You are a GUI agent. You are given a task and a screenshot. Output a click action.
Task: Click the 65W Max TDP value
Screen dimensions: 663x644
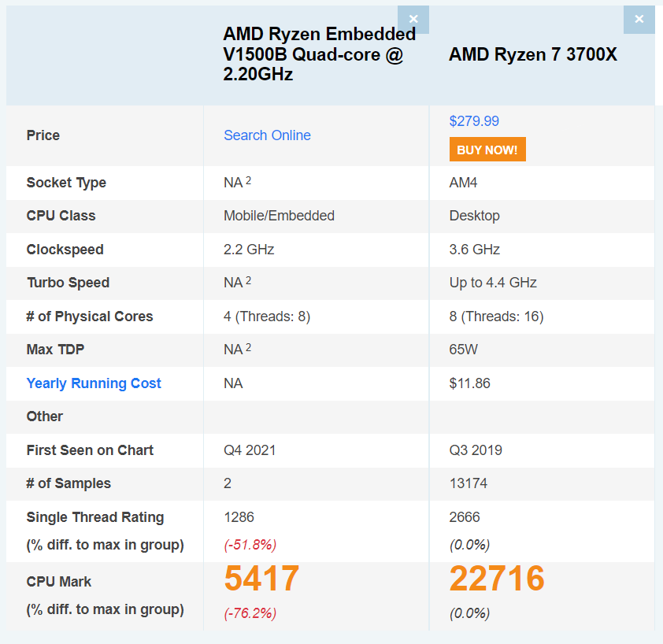[x=464, y=350]
